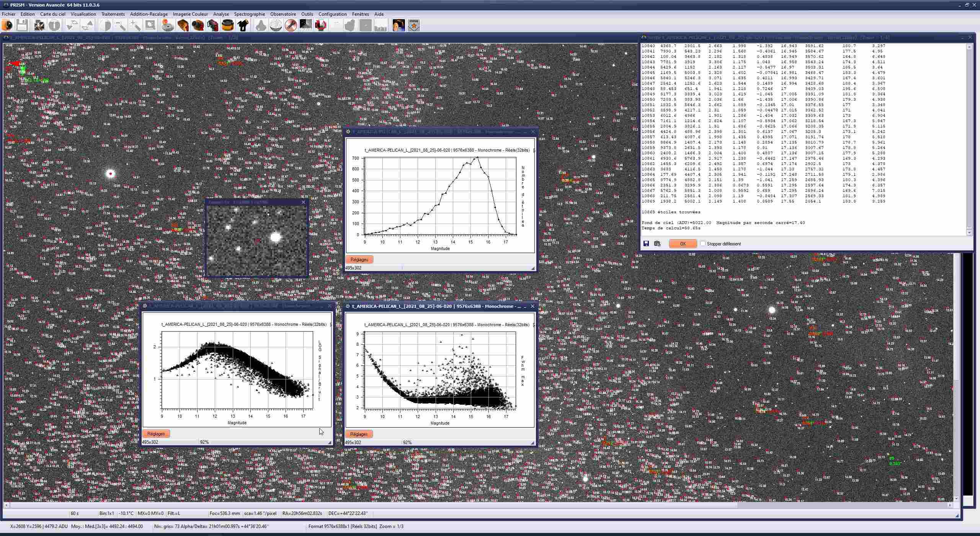
Task: Click the copy to clipboard icon
Action: click(x=657, y=243)
